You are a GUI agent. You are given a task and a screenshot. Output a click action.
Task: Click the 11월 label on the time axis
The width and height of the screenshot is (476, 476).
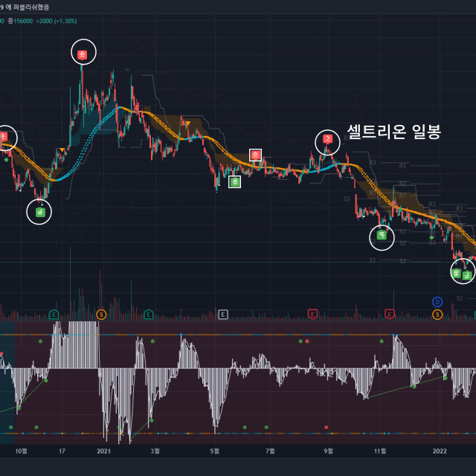pyautogui.click(x=380, y=451)
